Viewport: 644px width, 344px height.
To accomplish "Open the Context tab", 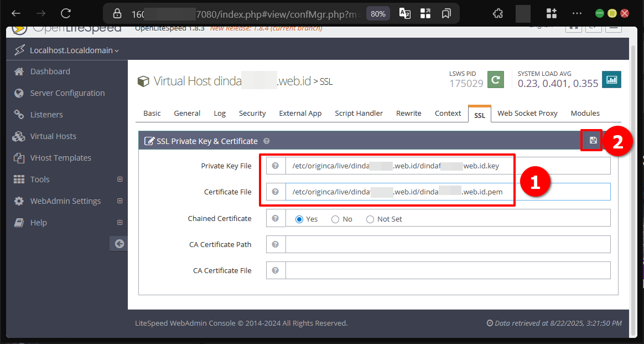I will (x=448, y=113).
